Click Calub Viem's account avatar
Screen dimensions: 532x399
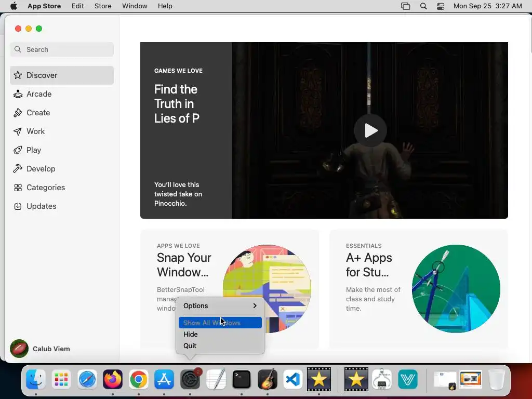tap(19, 349)
